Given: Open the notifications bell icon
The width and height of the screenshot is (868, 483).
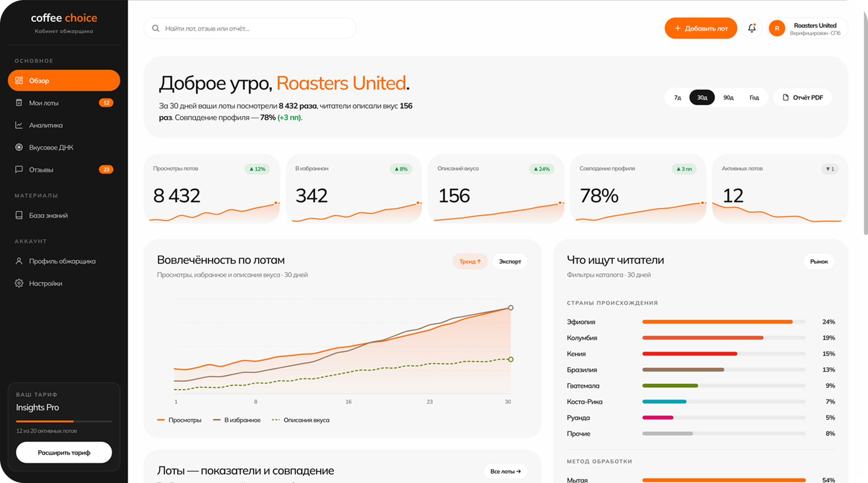Looking at the screenshot, I should click(x=752, y=28).
